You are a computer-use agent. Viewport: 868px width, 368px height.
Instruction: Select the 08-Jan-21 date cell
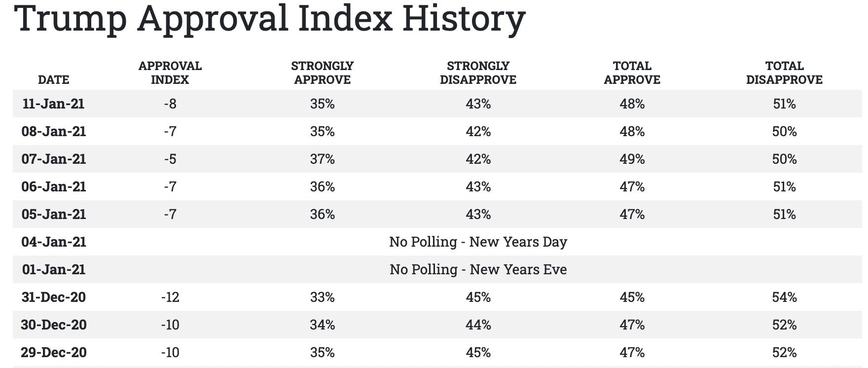[53, 131]
